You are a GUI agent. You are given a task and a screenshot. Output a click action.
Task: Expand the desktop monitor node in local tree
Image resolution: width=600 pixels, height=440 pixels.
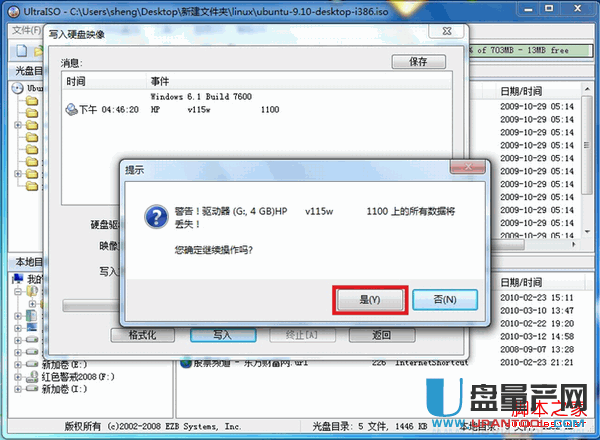pyautogui.click(x=18, y=328)
